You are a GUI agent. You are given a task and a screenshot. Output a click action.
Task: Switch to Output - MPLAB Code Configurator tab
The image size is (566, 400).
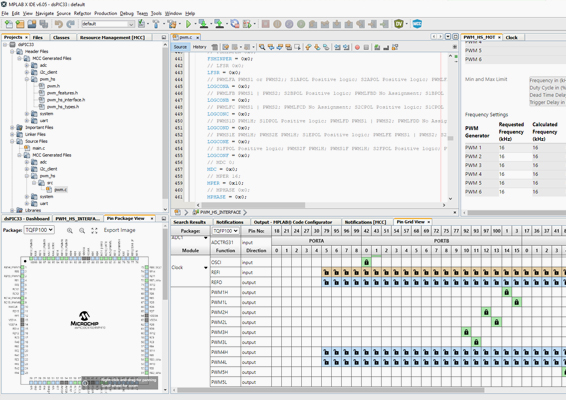(293, 222)
